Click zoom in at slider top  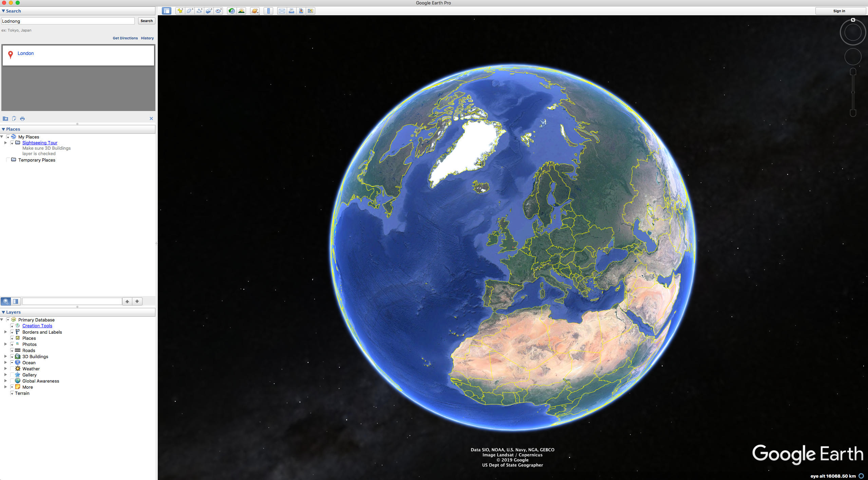click(x=853, y=72)
